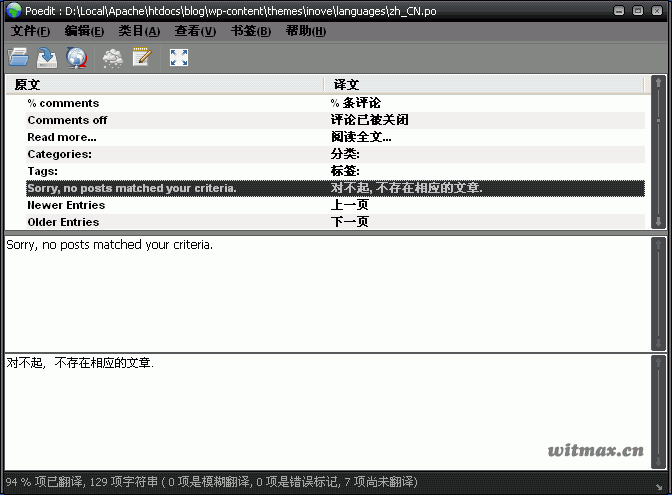The image size is (672, 495).
Task: Click the translation '下一页' cell
Action: coord(350,222)
